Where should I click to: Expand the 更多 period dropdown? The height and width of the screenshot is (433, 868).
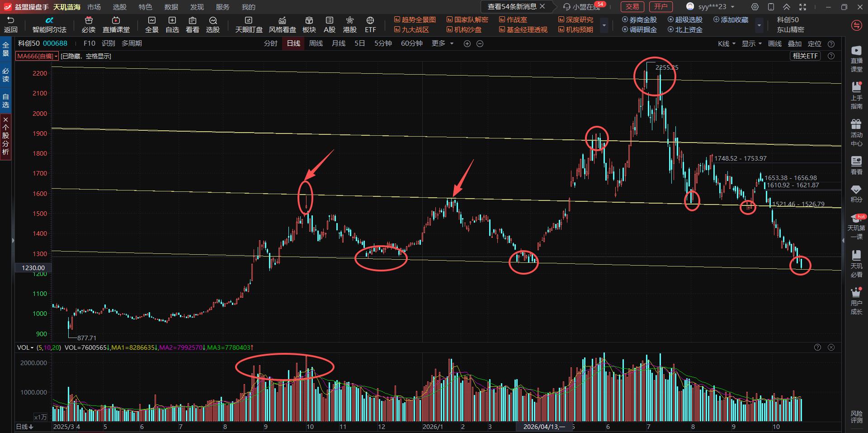click(x=443, y=43)
